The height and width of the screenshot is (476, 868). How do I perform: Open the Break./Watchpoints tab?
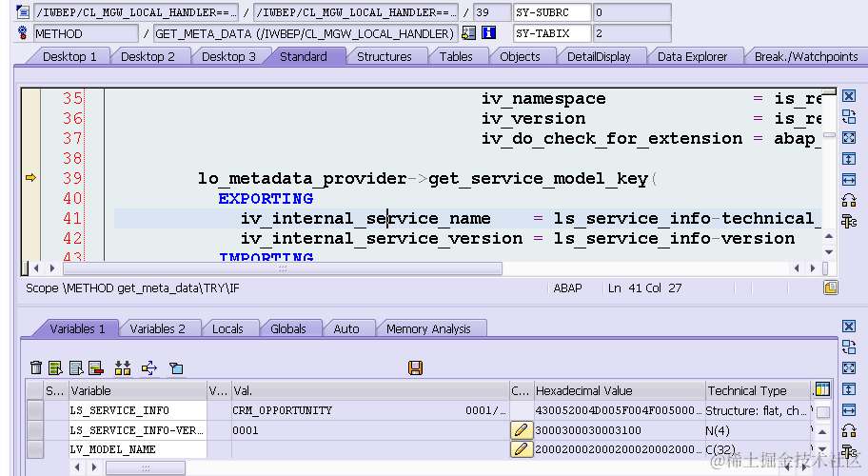(806, 56)
